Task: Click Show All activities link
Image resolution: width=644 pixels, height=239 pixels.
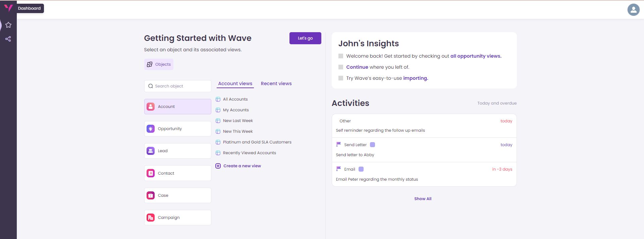Action: [x=423, y=199]
